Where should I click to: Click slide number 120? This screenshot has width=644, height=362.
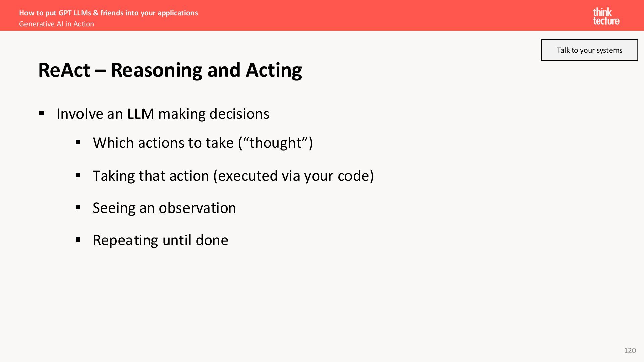pyautogui.click(x=630, y=350)
